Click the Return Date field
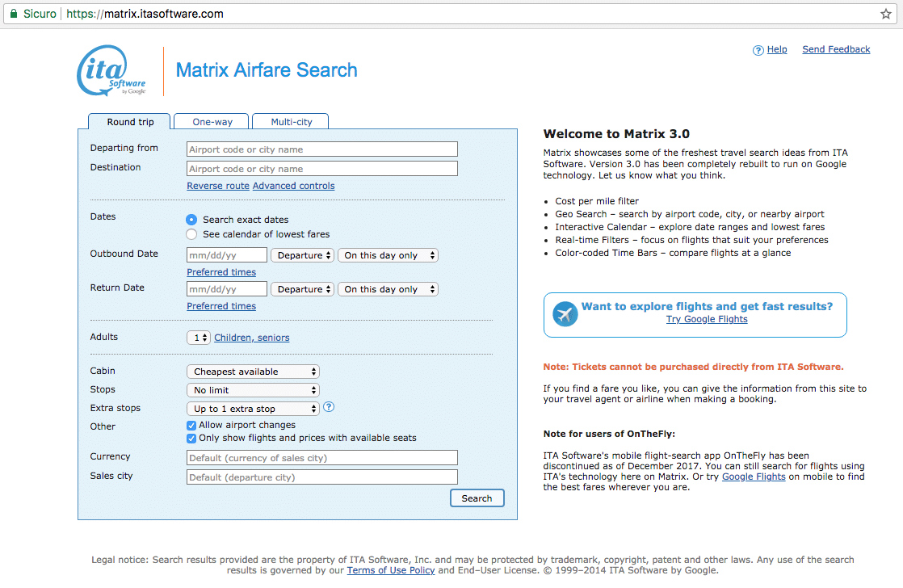903x588 pixels. click(227, 289)
